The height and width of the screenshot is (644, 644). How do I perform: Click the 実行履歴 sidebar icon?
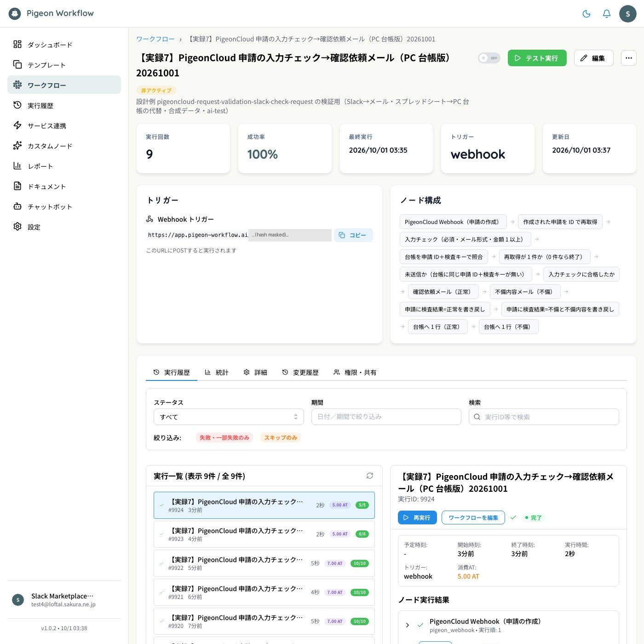(x=17, y=105)
